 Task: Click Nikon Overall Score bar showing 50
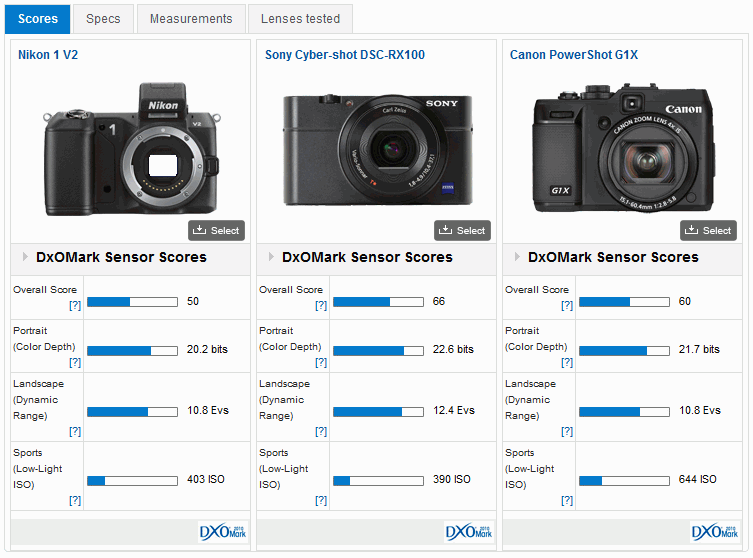coord(133,302)
